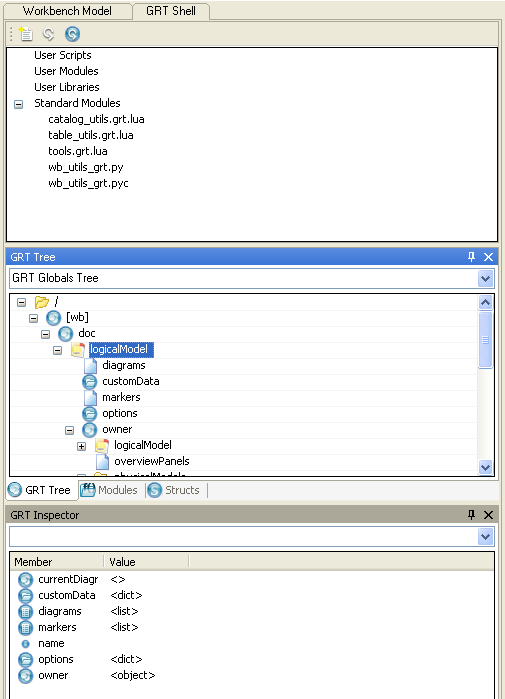Image resolution: width=505 pixels, height=699 pixels.
Task: Click owner object icon in inspector
Action: click(25, 676)
